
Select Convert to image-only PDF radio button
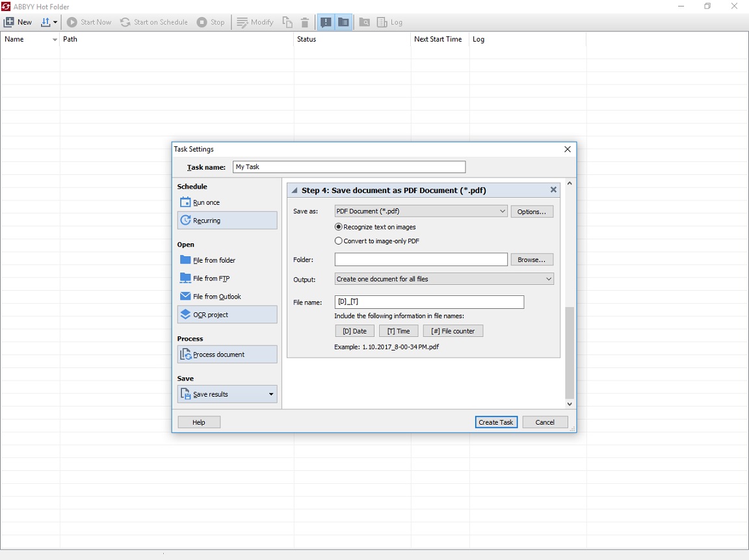[339, 241]
